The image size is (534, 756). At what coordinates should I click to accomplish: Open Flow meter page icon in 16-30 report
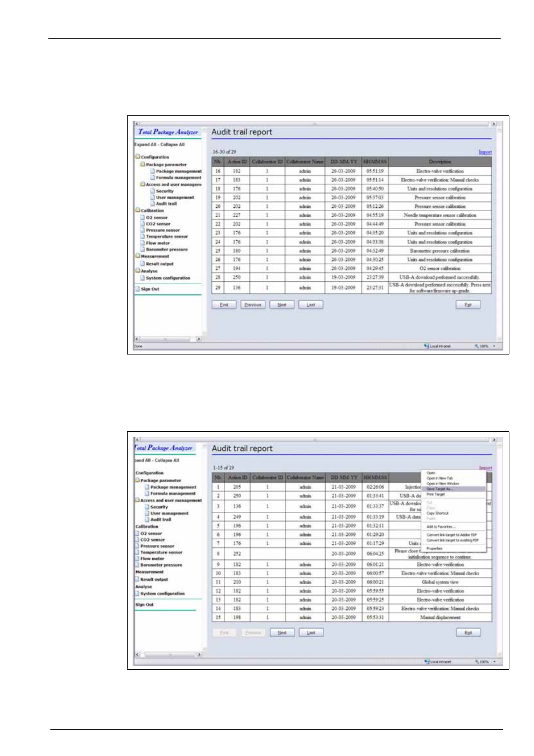(143, 243)
